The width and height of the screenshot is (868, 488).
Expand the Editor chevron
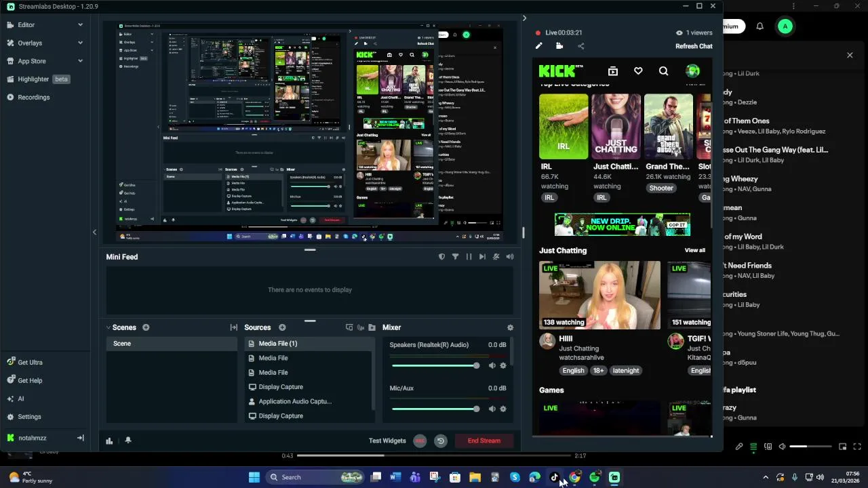80,25
